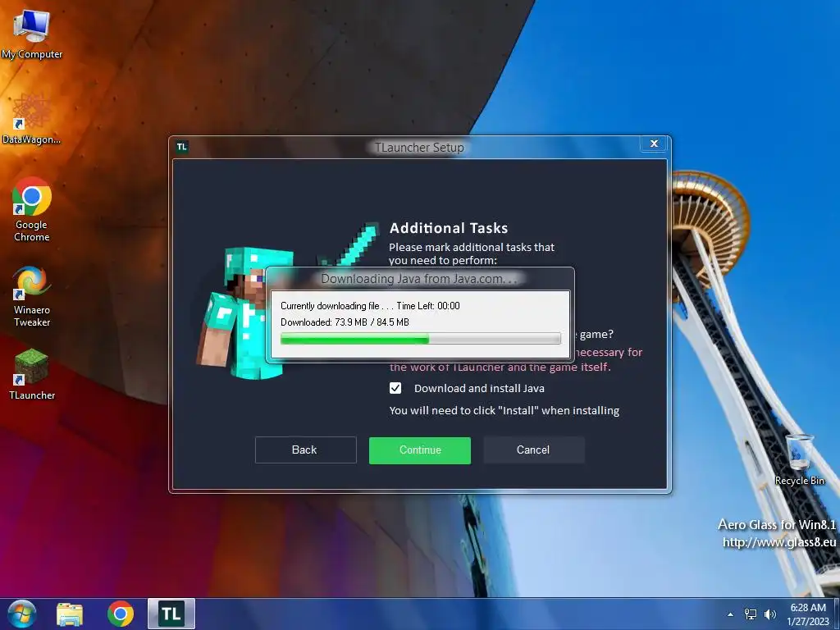Click the Additional Tasks heading
The height and width of the screenshot is (630, 840).
(x=449, y=228)
